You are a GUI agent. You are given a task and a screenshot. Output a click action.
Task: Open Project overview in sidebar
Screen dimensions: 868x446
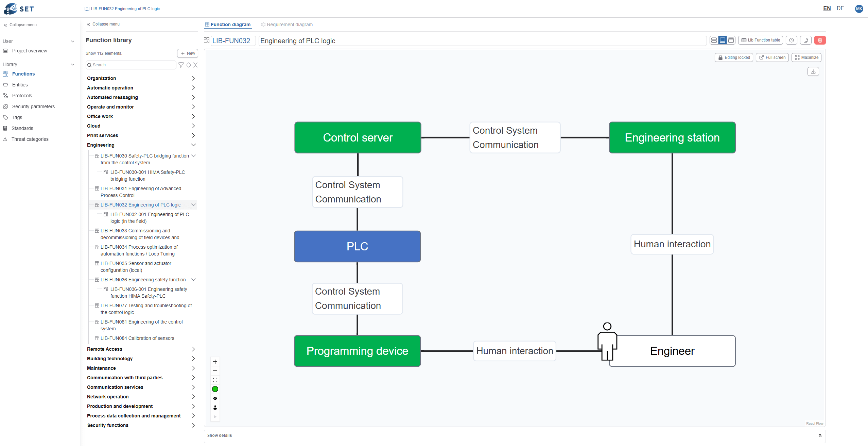click(30, 51)
